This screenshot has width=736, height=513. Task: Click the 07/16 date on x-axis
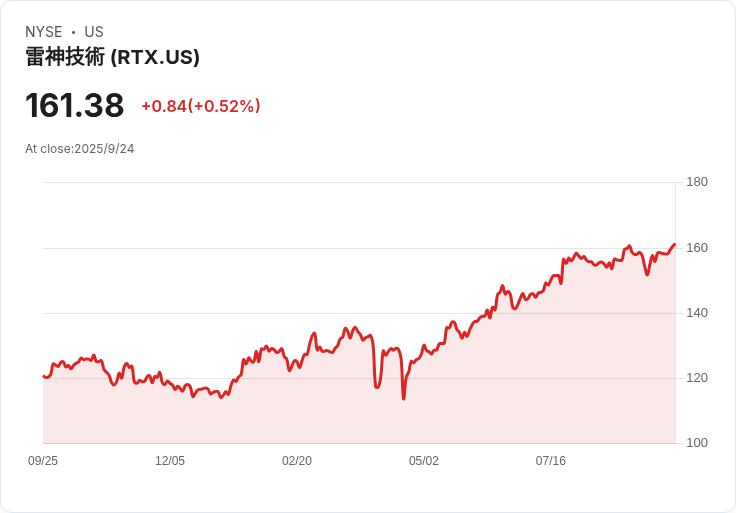pyautogui.click(x=551, y=461)
